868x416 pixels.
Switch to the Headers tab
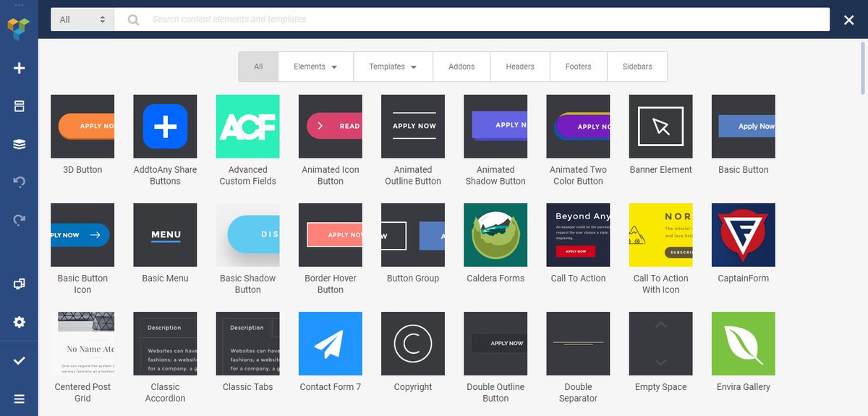520,67
